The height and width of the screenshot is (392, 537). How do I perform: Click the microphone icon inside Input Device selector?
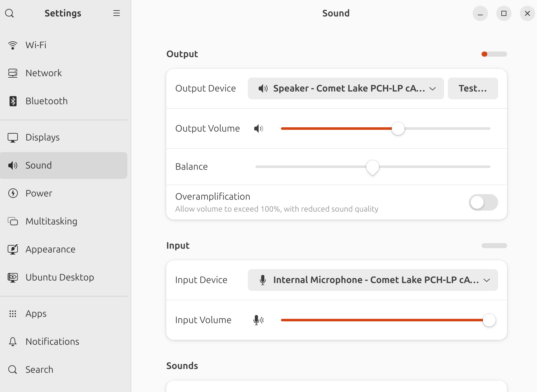click(263, 280)
